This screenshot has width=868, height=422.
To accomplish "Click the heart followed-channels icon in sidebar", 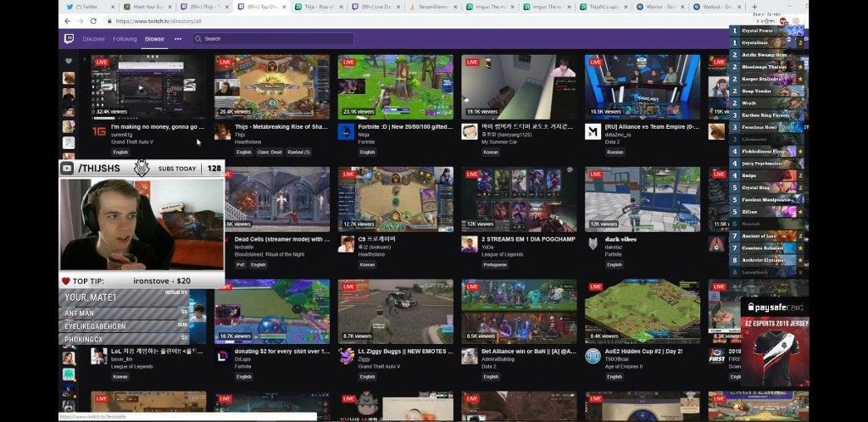I will click(x=69, y=61).
